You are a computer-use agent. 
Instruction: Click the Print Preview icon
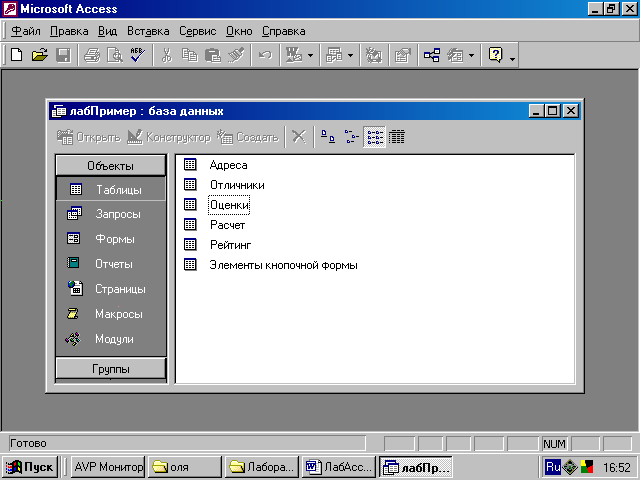click(x=115, y=55)
